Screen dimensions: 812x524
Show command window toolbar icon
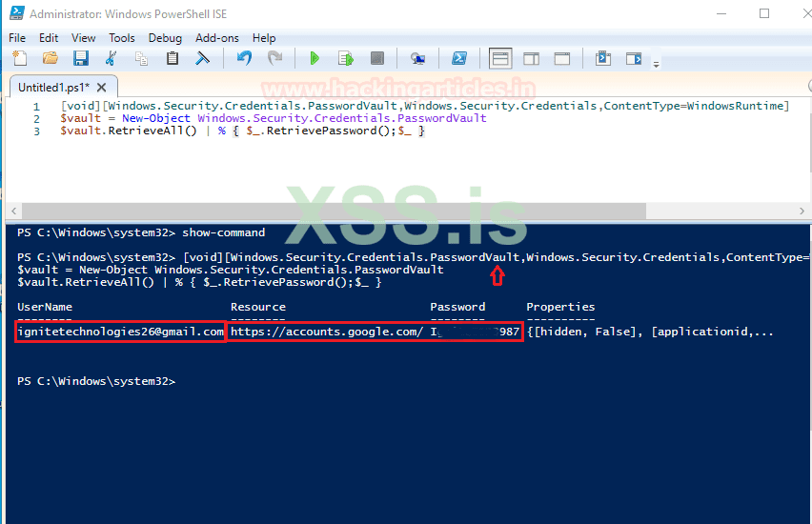[x=602, y=58]
